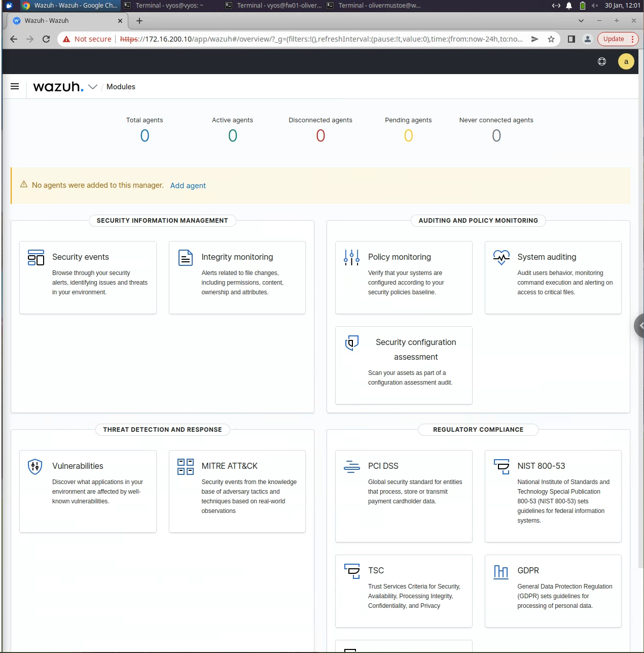Open the help lifebuoy icon
644x653 pixels.
click(602, 61)
